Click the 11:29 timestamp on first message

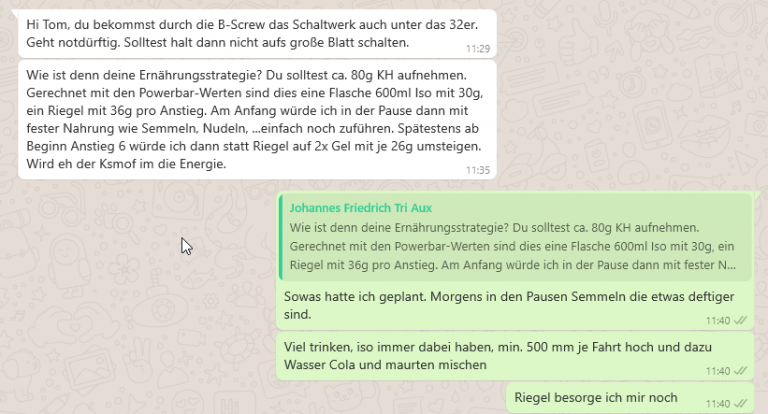tap(478, 49)
